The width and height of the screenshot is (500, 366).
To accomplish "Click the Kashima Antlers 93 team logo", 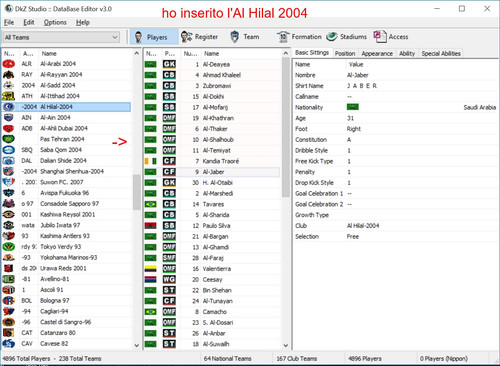I will click(x=9, y=236).
